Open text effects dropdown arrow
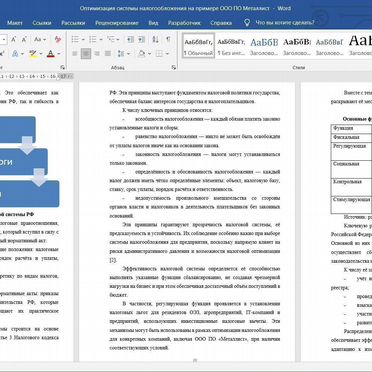The height and width of the screenshot is (372, 372). click(22, 54)
